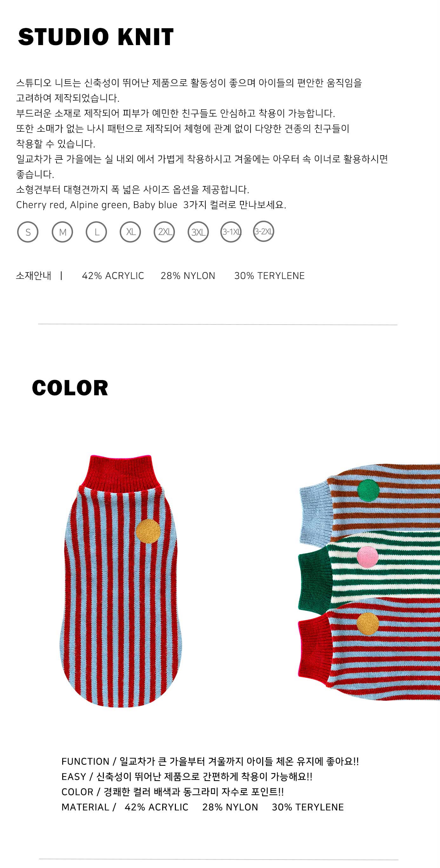Select the 2XL size circle

[164, 232]
